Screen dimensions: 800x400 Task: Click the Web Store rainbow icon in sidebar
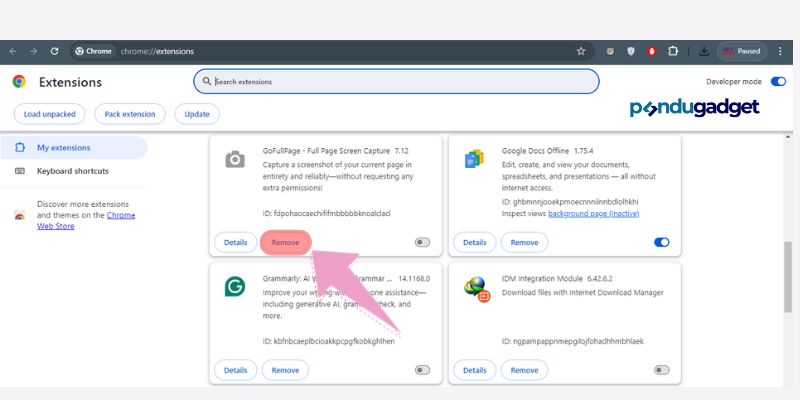tap(20, 215)
